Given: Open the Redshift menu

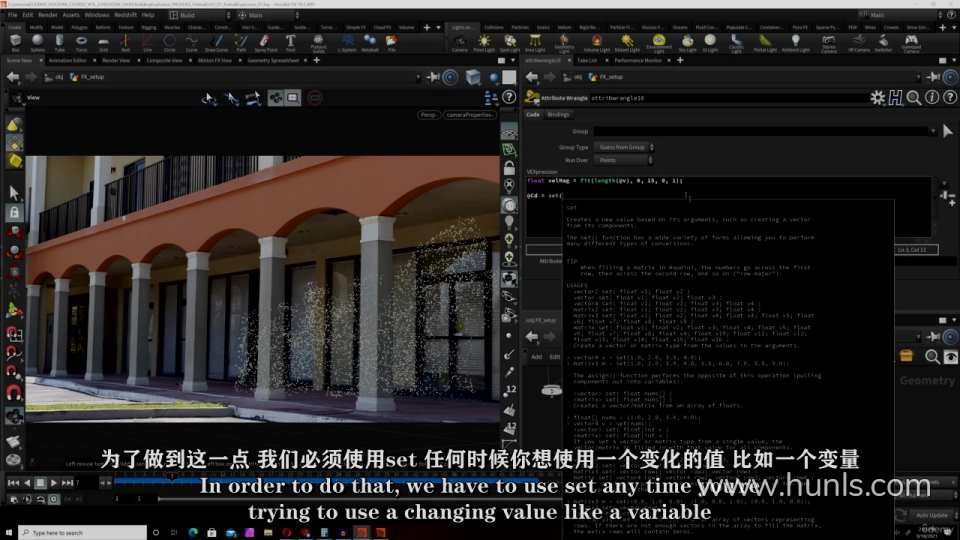Looking at the screenshot, I should tap(125, 15).
